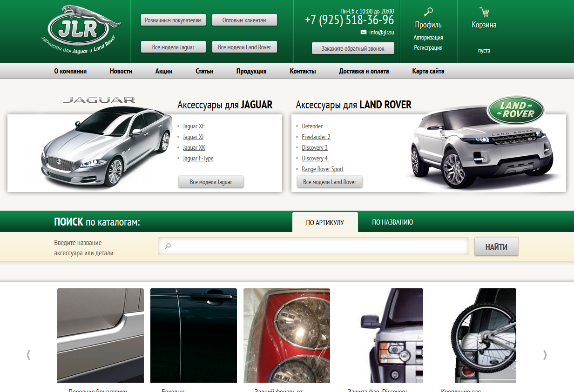Viewport: 574px width, 392px height.
Task: Click the Авторизация link
Action: (428, 38)
